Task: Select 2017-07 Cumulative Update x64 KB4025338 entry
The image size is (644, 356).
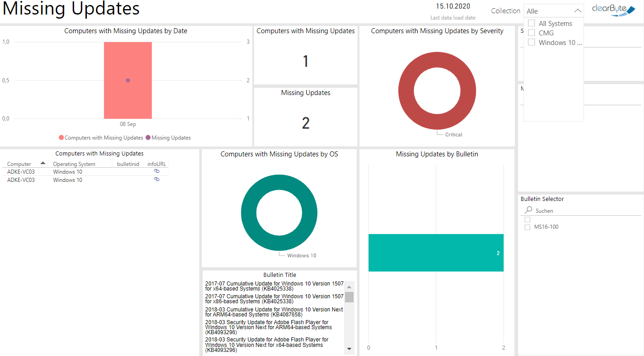Action: tap(274, 286)
